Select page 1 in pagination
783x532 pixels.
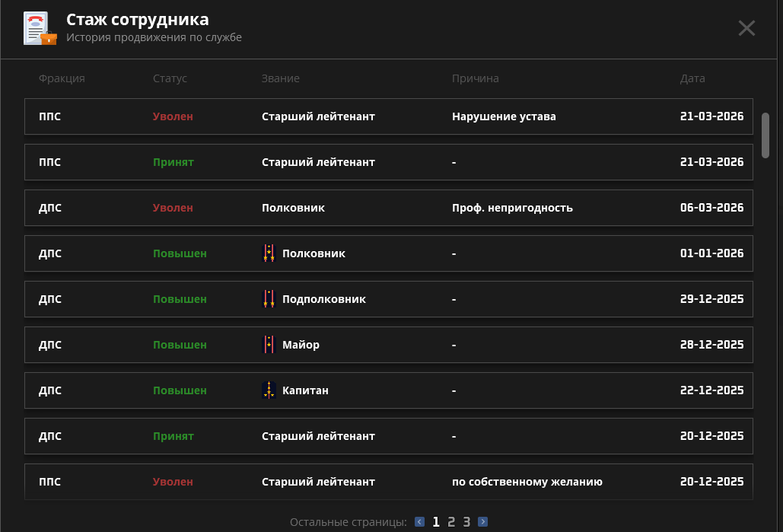tap(436, 522)
